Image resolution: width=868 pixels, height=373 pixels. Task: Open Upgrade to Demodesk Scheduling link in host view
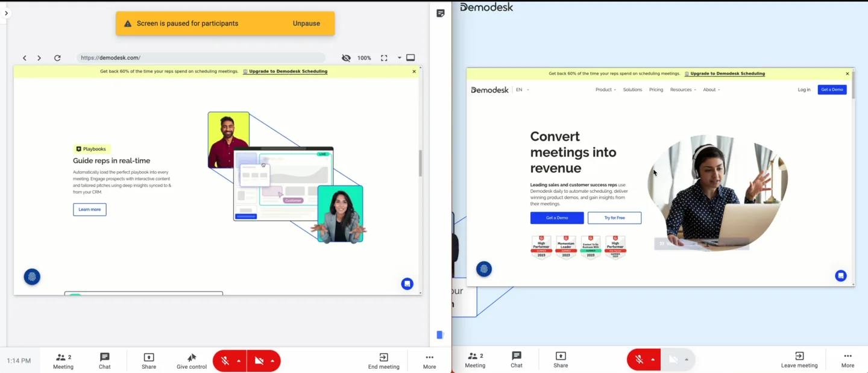[285, 71]
